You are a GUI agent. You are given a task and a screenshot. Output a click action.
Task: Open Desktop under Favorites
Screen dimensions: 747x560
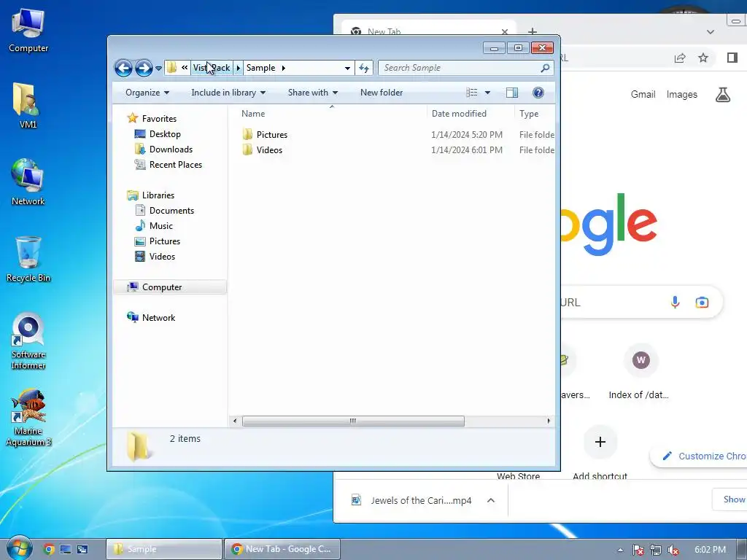pyautogui.click(x=165, y=134)
